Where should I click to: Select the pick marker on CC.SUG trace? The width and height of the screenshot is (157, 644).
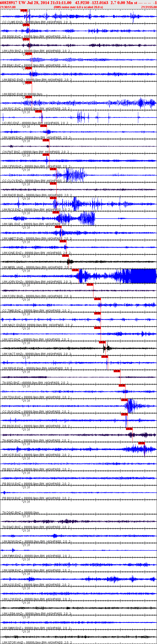124,400
